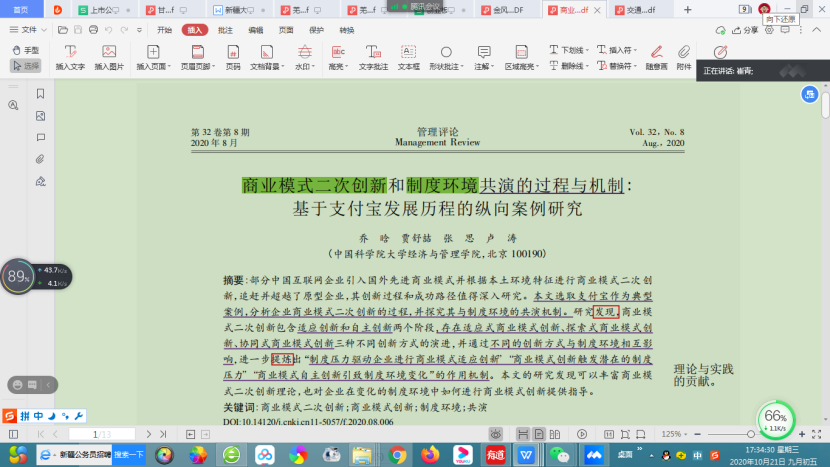Set zoom to actual size 1:1 icon
The height and width of the screenshot is (467, 830).
click(x=609, y=434)
